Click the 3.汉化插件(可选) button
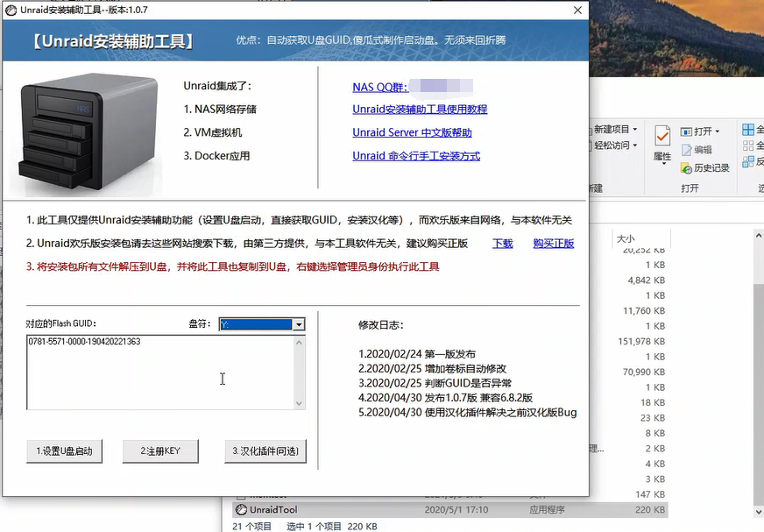This screenshot has height=532, width=764. [266, 451]
